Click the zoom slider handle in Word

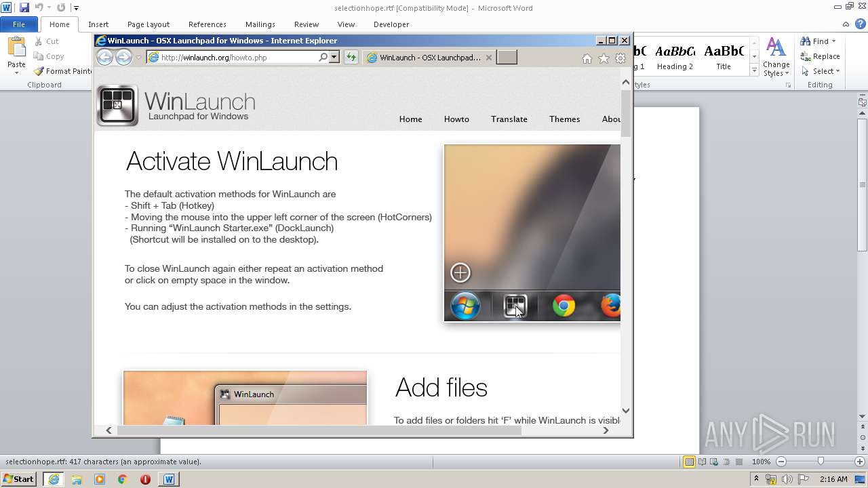[x=821, y=462]
